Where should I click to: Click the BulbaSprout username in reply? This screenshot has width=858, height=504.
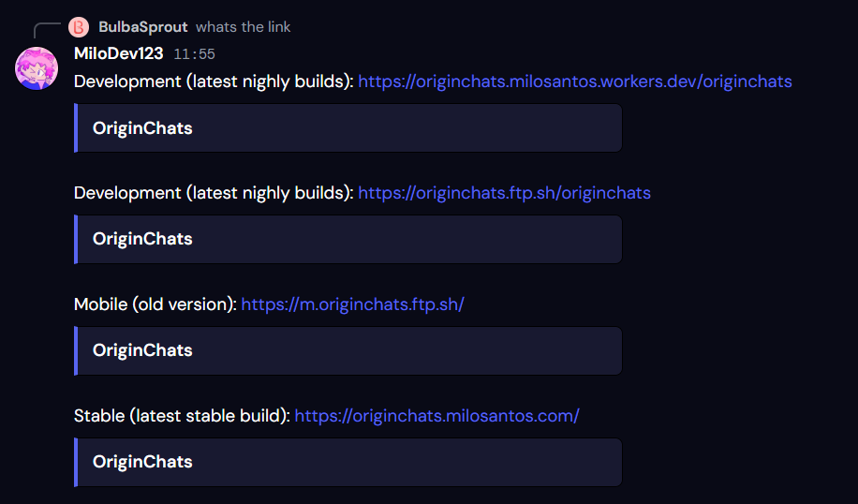142,27
